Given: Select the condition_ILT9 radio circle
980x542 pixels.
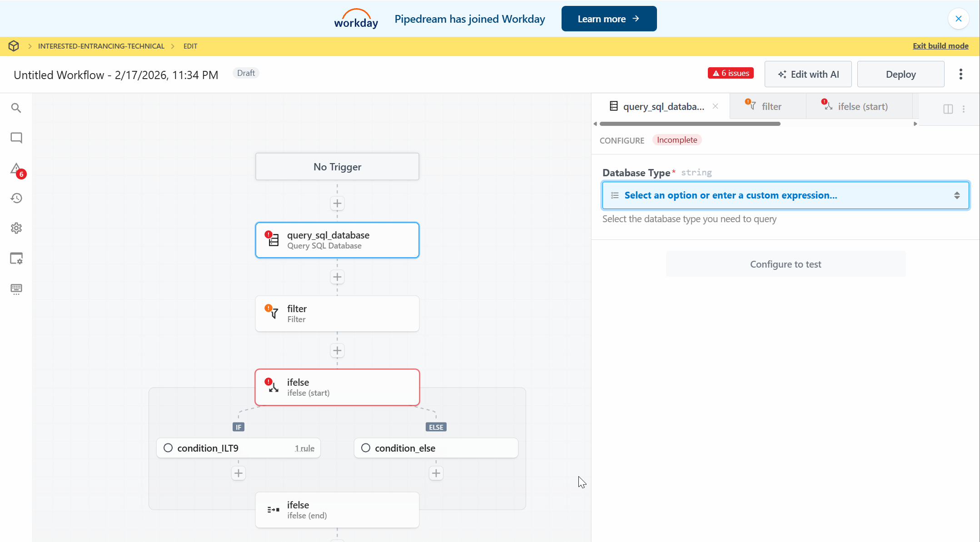Looking at the screenshot, I should (x=168, y=448).
